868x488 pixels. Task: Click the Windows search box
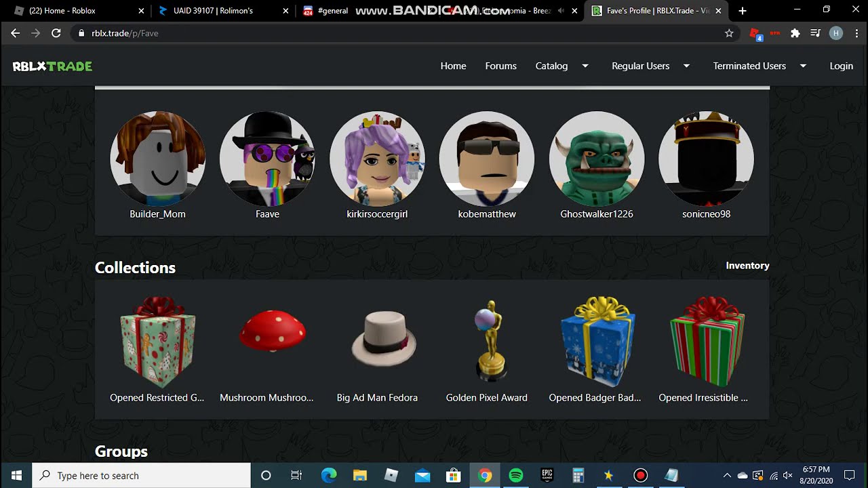(141, 475)
